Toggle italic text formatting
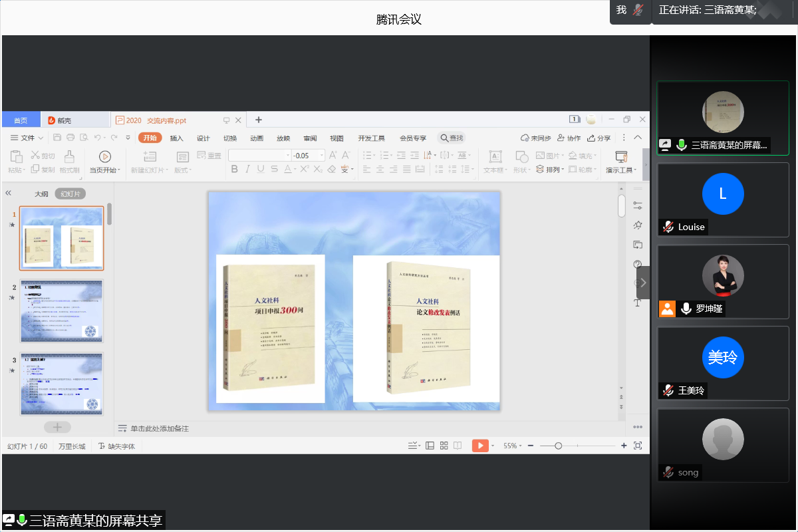The height and width of the screenshot is (532, 798). click(247, 169)
